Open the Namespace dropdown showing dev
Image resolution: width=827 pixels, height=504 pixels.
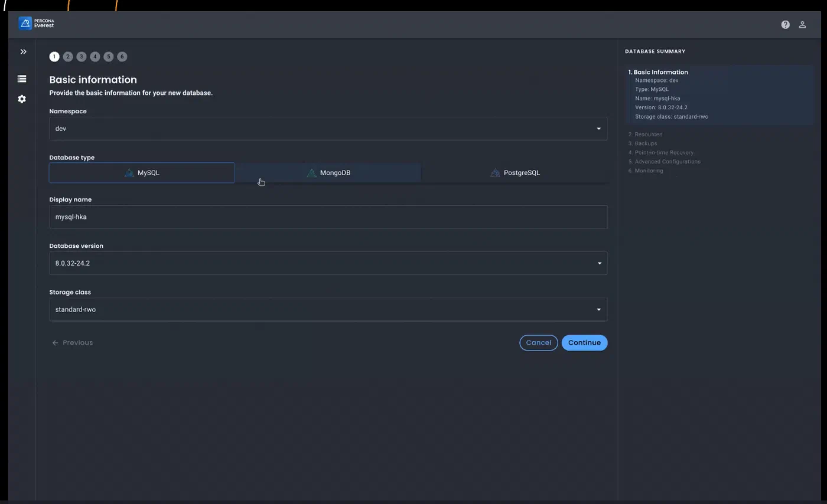328,129
